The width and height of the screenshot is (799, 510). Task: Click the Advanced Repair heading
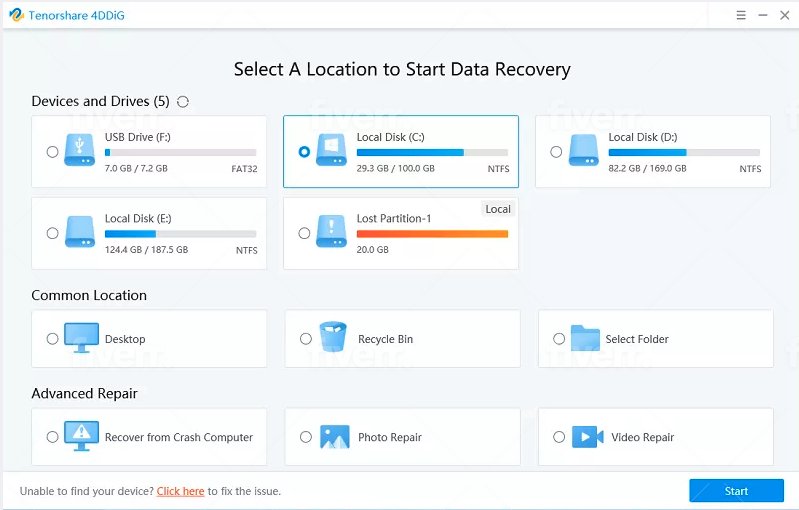pos(85,393)
